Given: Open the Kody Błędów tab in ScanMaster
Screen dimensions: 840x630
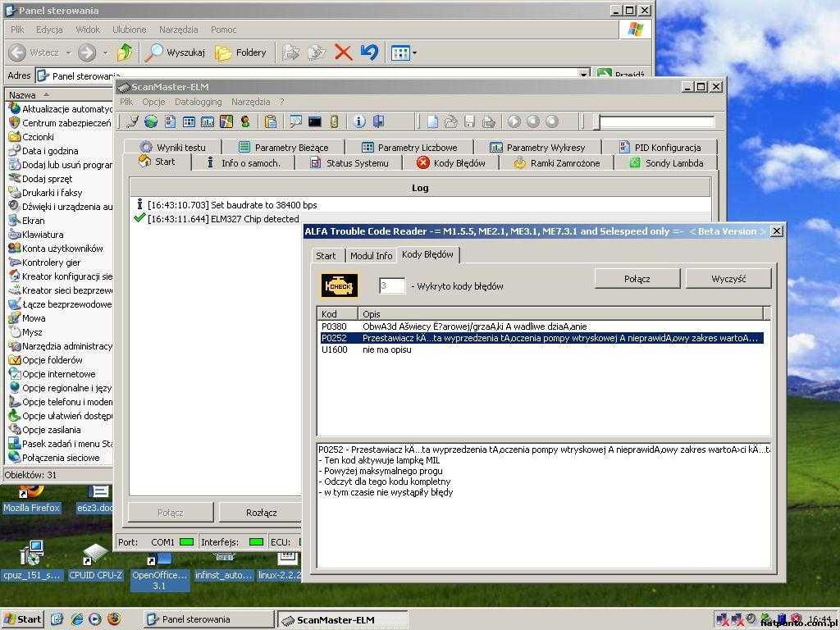Looking at the screenshot, I should (x=451, y=163).
